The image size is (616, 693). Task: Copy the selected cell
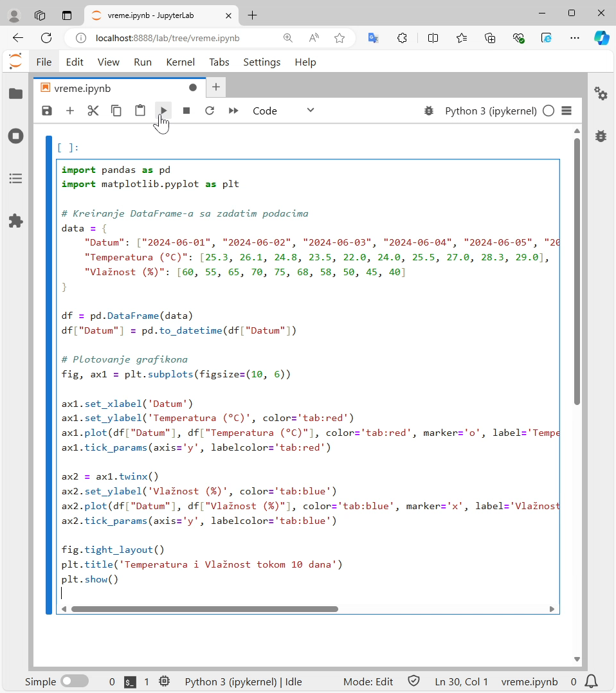116,111
